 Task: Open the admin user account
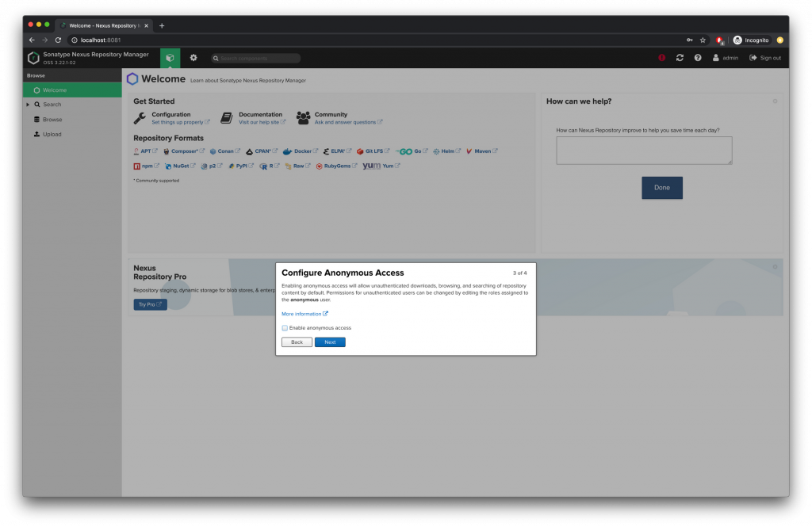726,58
